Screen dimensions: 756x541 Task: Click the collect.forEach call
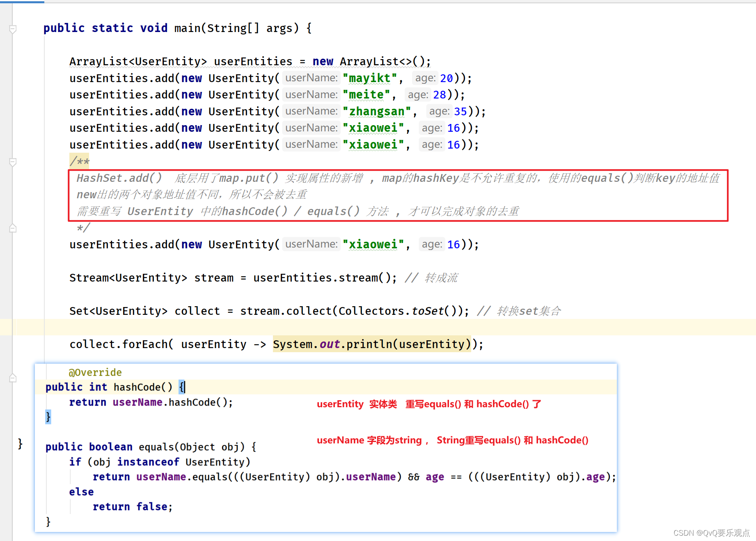tap(121, 344)
